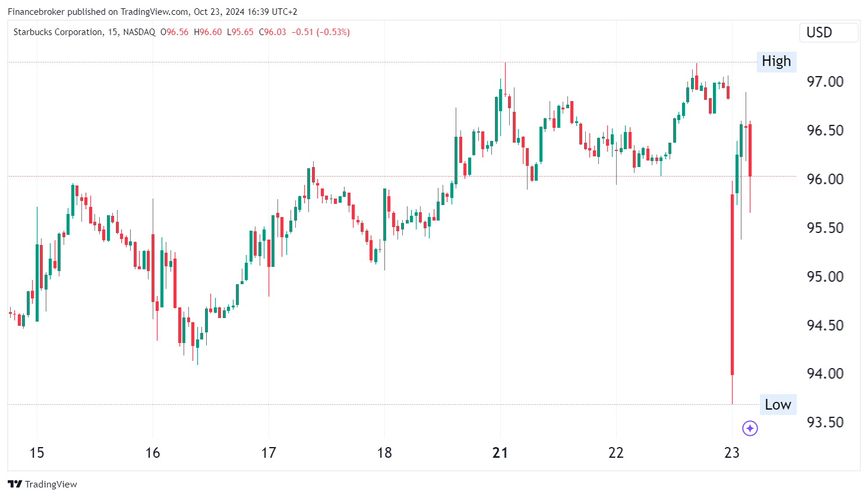Toggle the Low label on the chart
Image resolution: width=868 pixels, height=497 pixels.
[x=778, y=404]
